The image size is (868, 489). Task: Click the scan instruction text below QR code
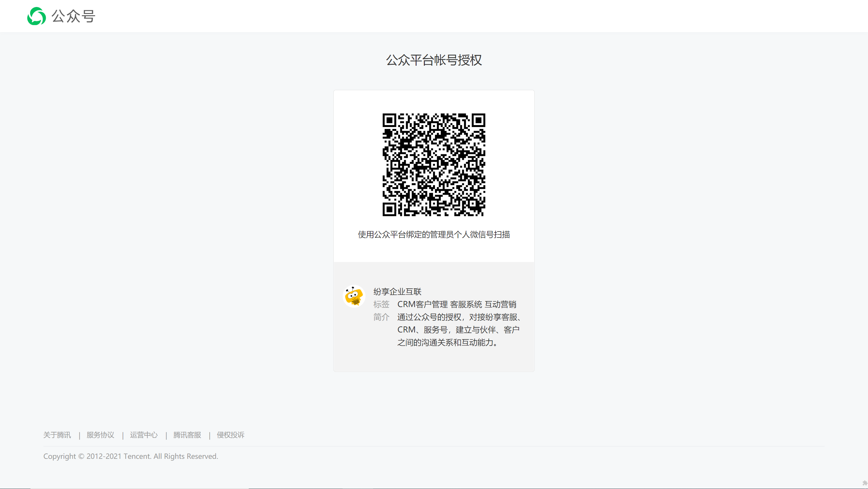pyautogui.click(x=434, y=234)
